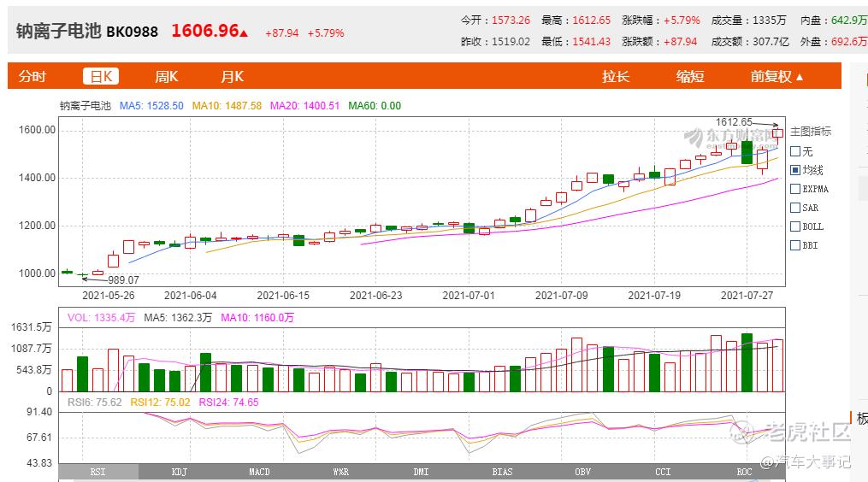Click the MA60: 0.00 legend
Image resolution: width=868 pixels, height=482 pixels.
(375, 106)
